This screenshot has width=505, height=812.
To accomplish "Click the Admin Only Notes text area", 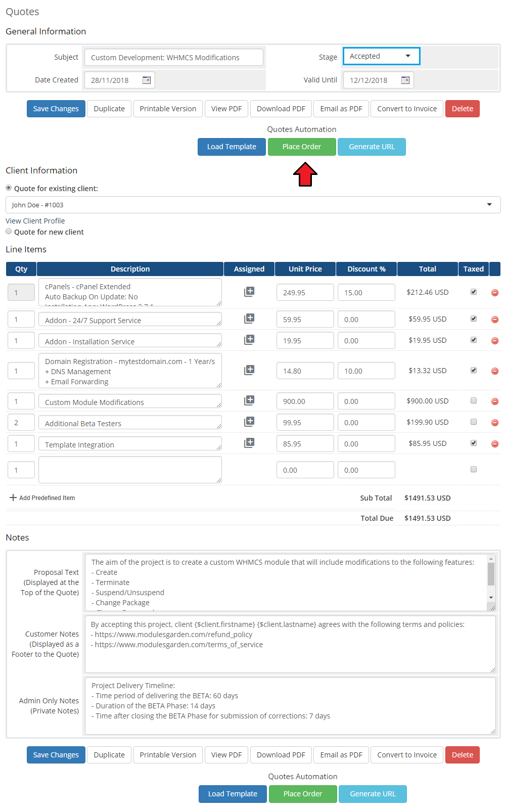I will click(x=290, y=705).
